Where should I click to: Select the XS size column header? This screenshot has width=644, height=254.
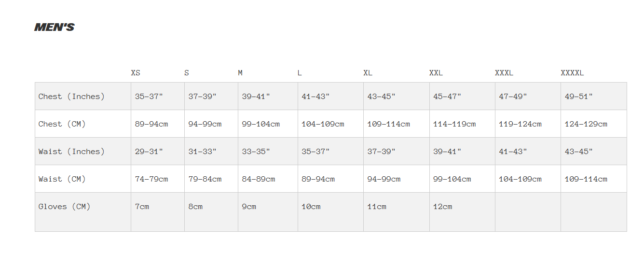[x=136, y=73]
